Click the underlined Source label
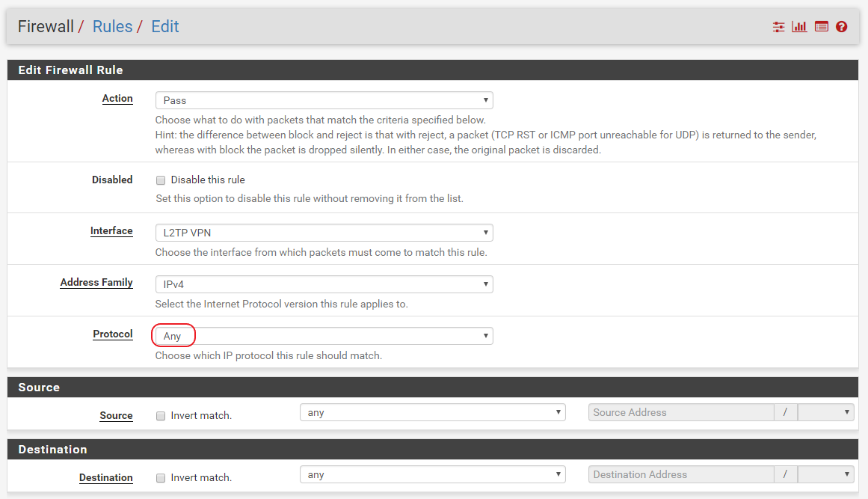Screen dimensions: 868x499 116,415
